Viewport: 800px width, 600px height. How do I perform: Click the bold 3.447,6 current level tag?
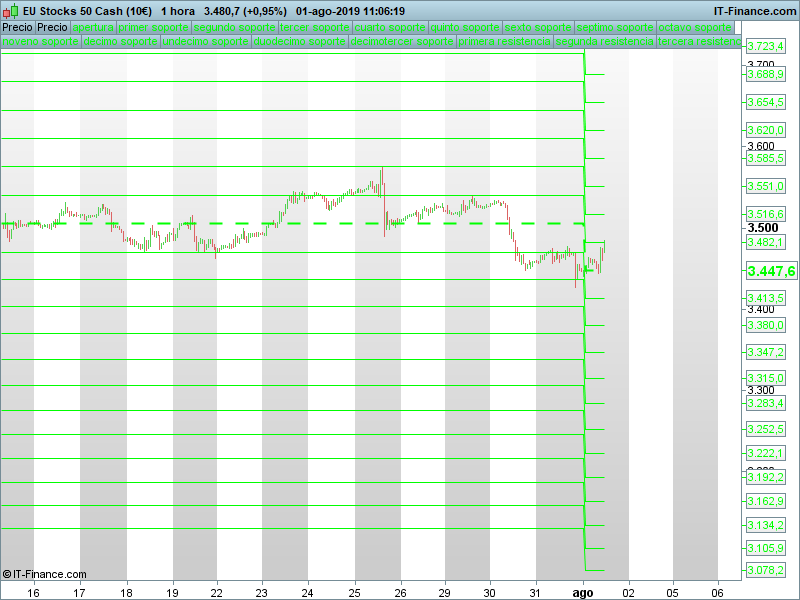tap(771, 271)
